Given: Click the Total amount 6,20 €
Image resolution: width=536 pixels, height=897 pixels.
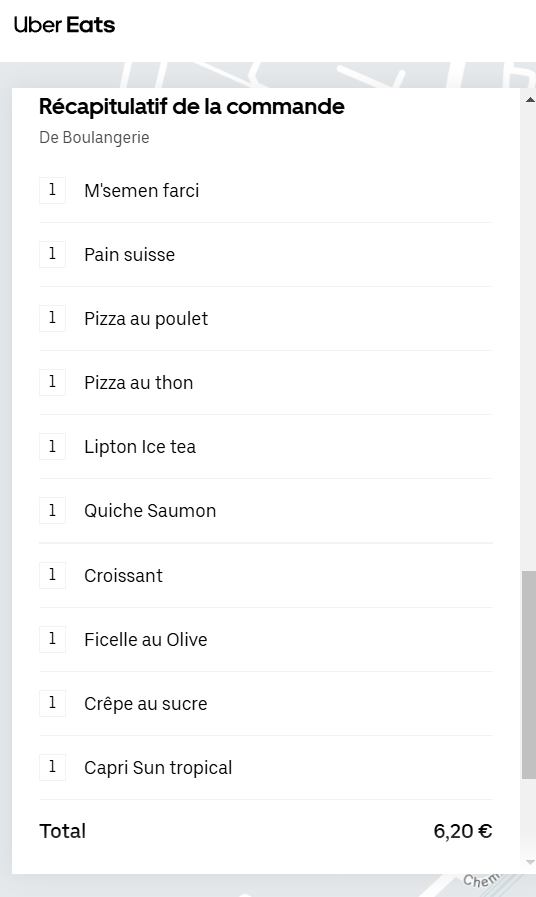Looking at the screenshot, I should (462, 831).
